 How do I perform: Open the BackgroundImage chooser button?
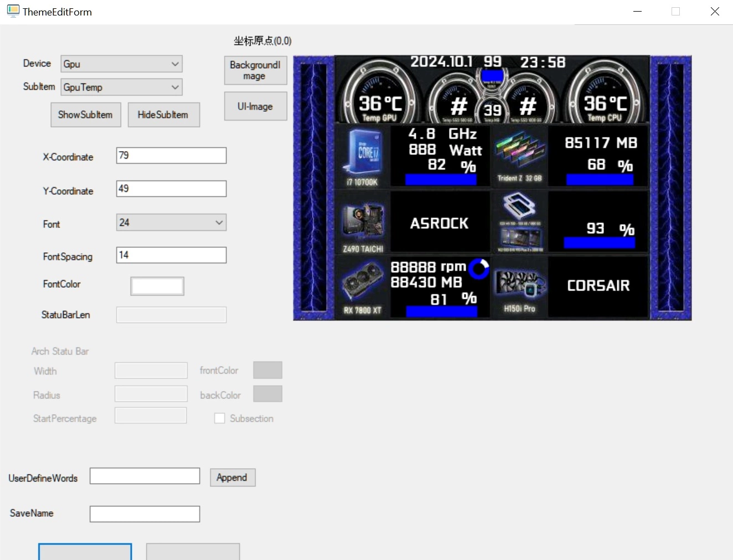tap(255, 70)
